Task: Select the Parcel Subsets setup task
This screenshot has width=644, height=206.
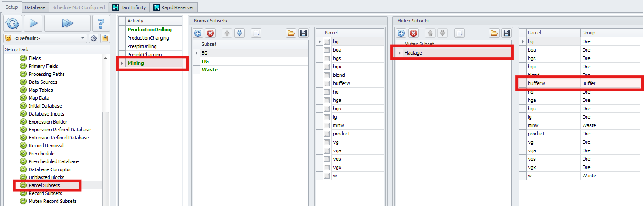Action: coord(44,185)
